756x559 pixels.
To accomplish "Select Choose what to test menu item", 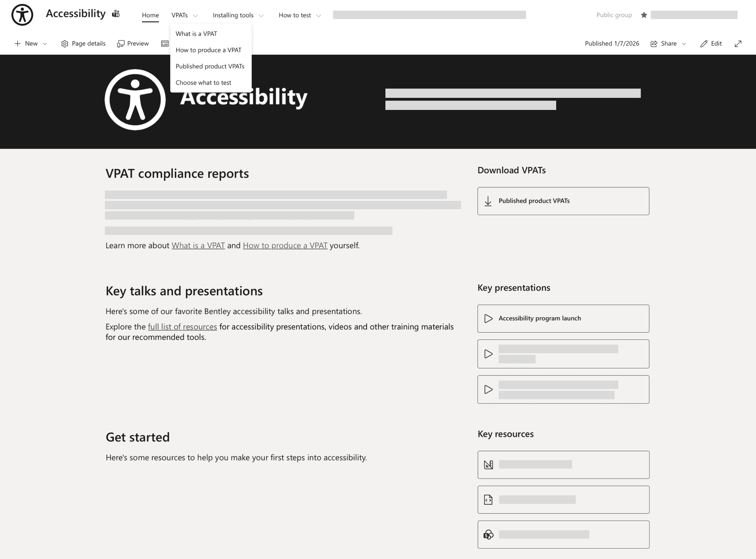I will 203,83.
